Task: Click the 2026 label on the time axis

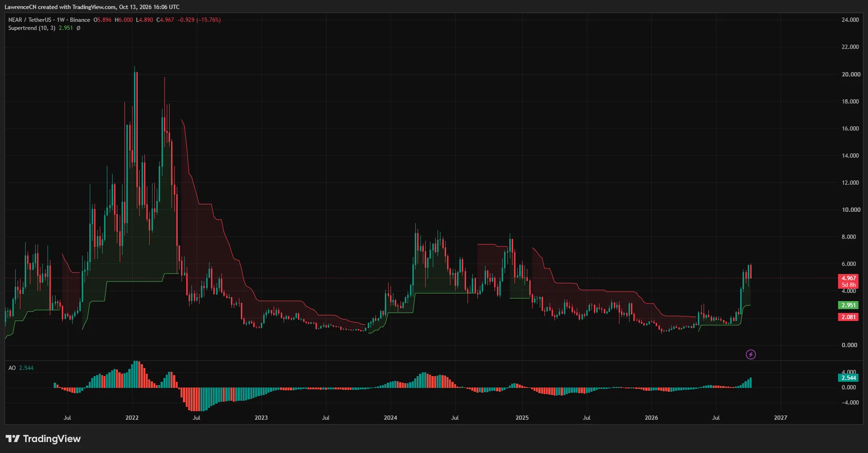Action: pyautogui.click(x=651, y=418)
